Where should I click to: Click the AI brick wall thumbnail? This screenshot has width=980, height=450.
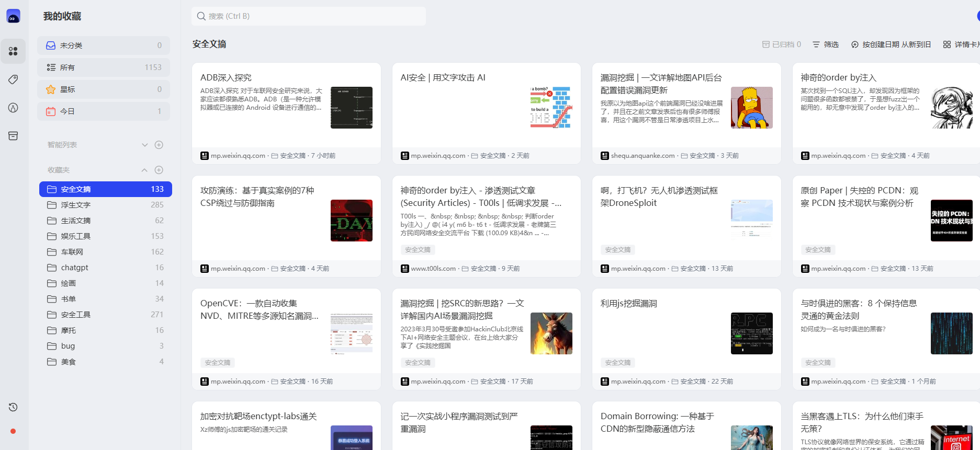(551, 108)
